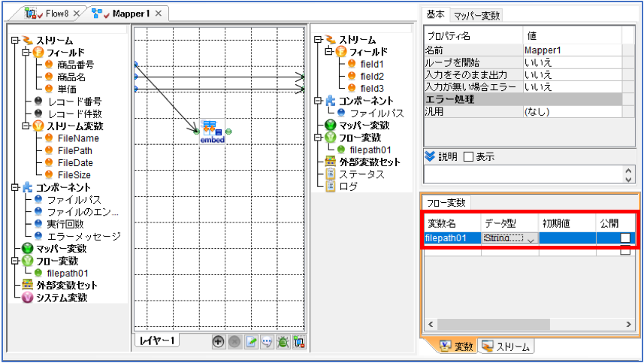Collapse the left フィールド node
Screen dimensions: 644x363
tap(26, 53)
